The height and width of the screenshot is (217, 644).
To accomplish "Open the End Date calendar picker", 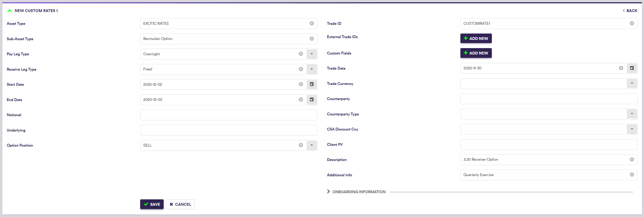I will [x=312, y=100].
